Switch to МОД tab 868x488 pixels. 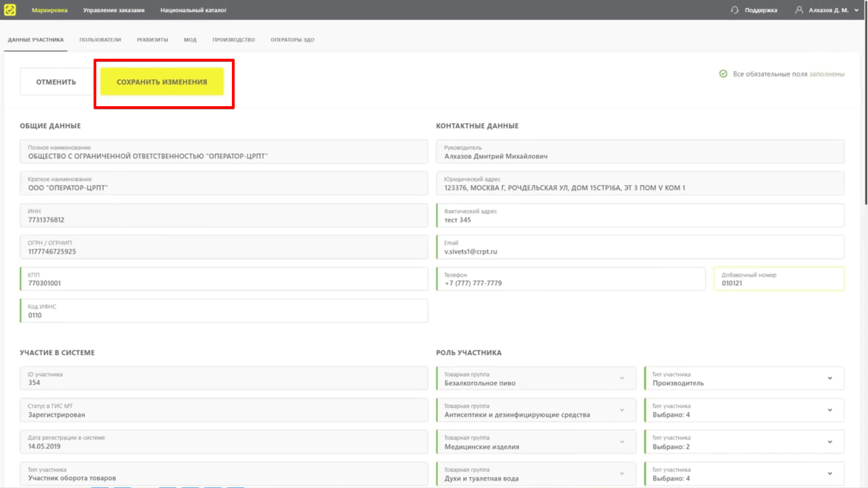[x=190, y=40]
